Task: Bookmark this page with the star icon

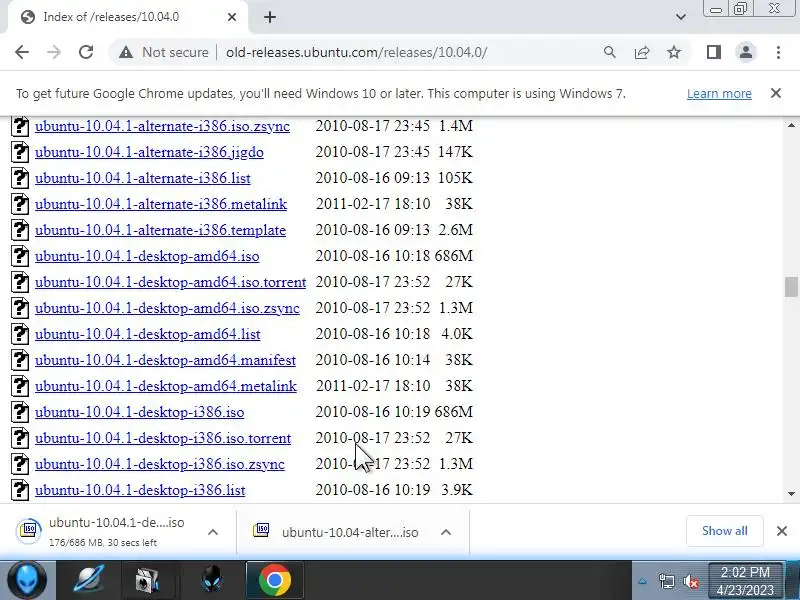Action: click(x=674, y=52)
